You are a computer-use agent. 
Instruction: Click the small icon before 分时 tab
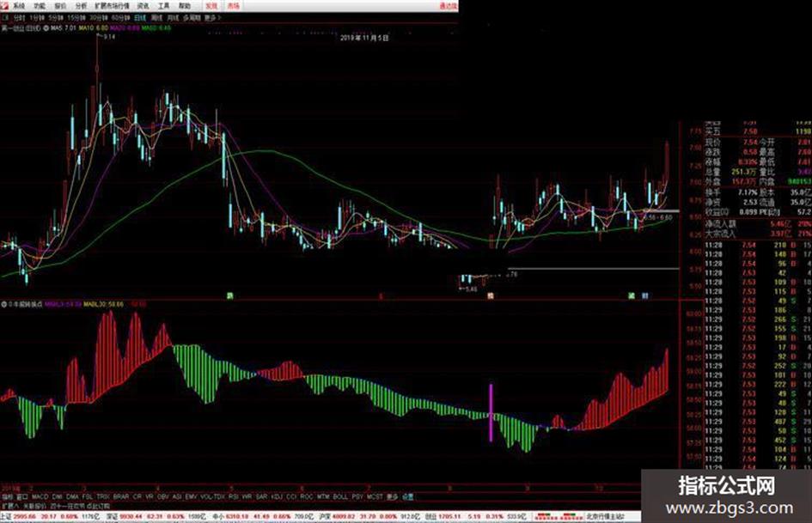(6, 18)
